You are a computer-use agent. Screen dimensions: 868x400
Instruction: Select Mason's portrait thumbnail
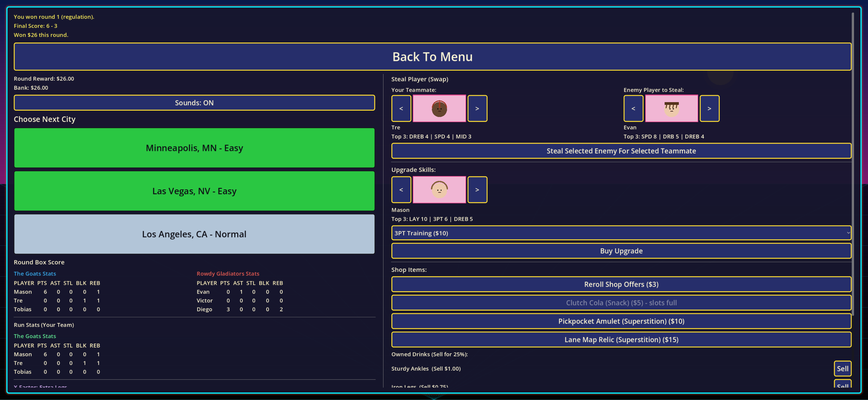(439, 190)
